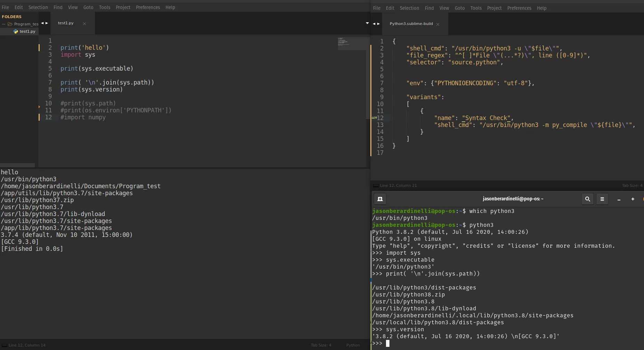This screenshot has height=350, width=644.
Task: Click Line 12, Column 21 status text
Action: coord(398,185)
